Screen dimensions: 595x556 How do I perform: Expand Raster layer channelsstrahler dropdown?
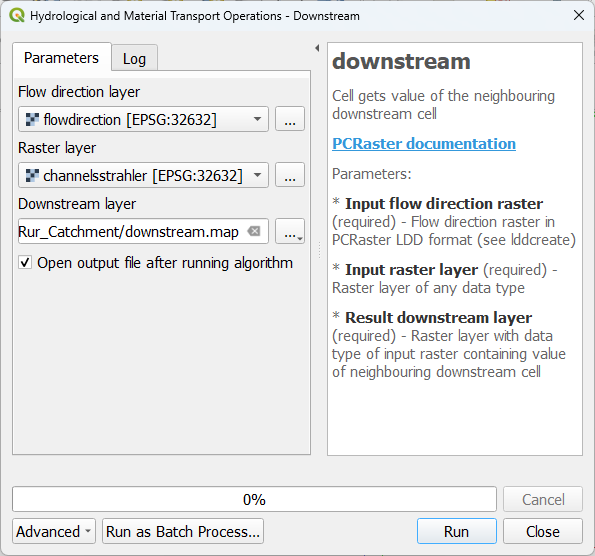point(257,175)
